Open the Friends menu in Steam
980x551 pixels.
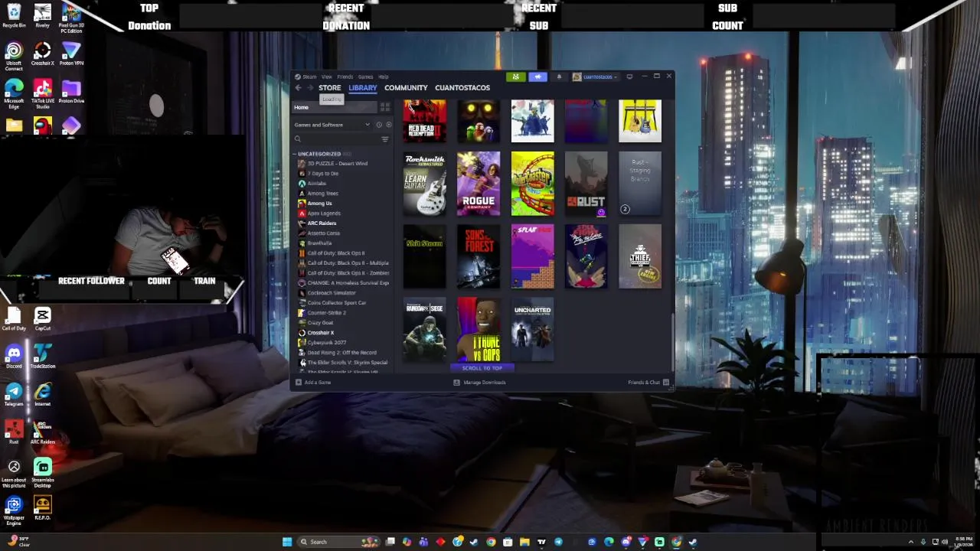tap(345, 77)
